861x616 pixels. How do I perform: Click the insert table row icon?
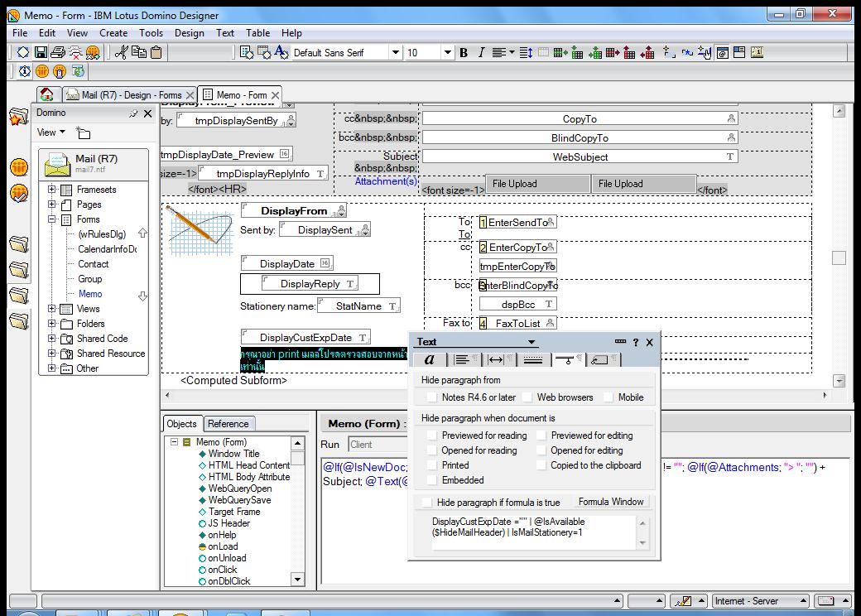(x=560, y=52)
